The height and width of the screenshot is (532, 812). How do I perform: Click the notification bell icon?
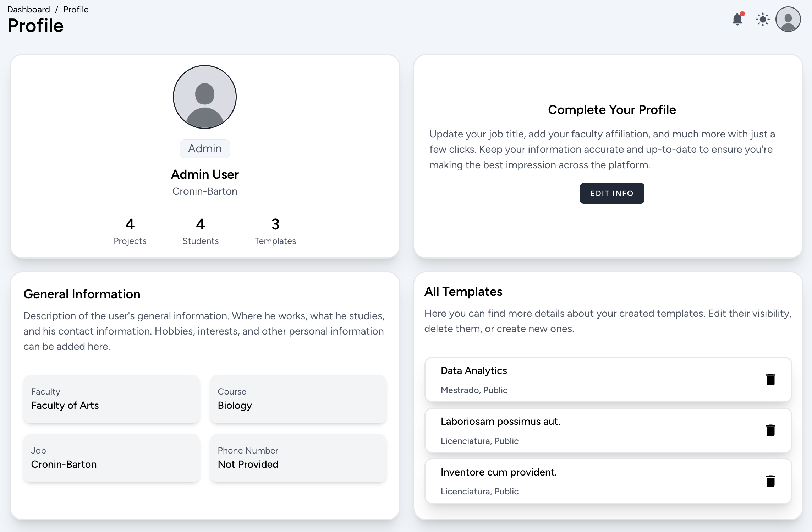[x=738, y=20]
